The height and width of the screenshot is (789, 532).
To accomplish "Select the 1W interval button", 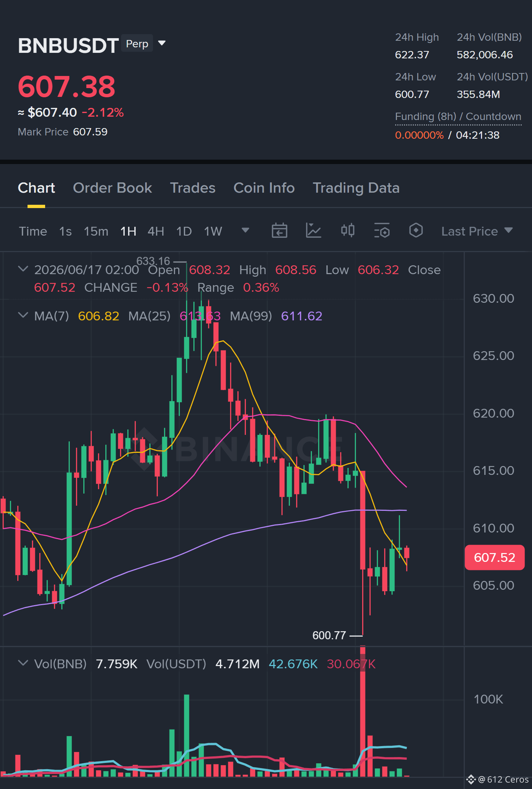I will (x=213, y=232).
